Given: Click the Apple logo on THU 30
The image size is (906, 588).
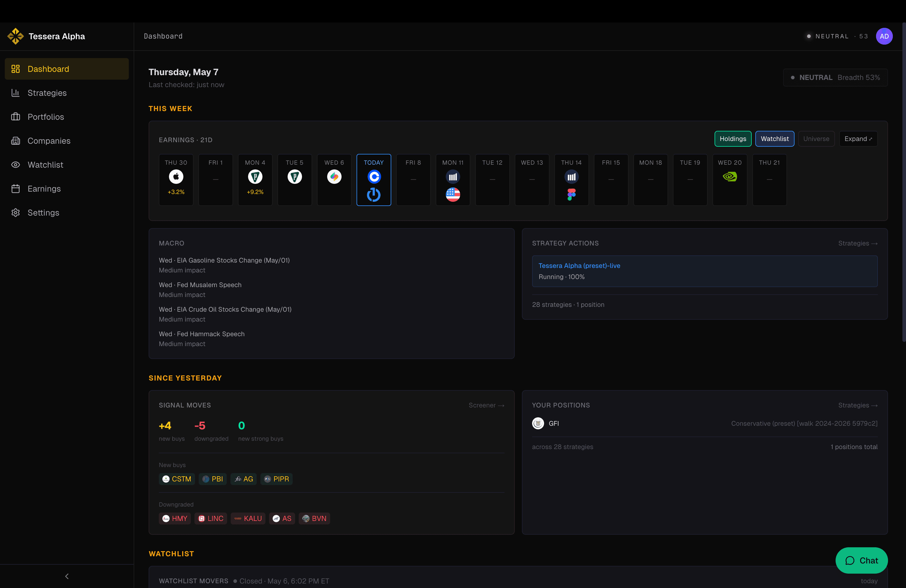Looking at the screenshot, I should coord(176,176).
